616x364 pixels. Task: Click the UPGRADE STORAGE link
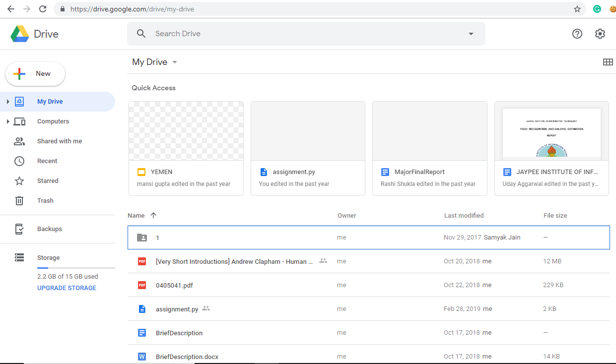[67, 288]
